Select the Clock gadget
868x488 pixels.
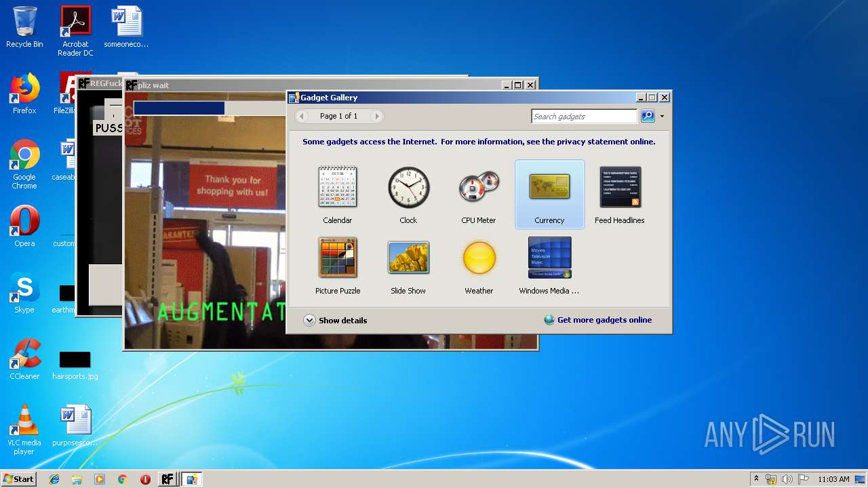(408, 194)
